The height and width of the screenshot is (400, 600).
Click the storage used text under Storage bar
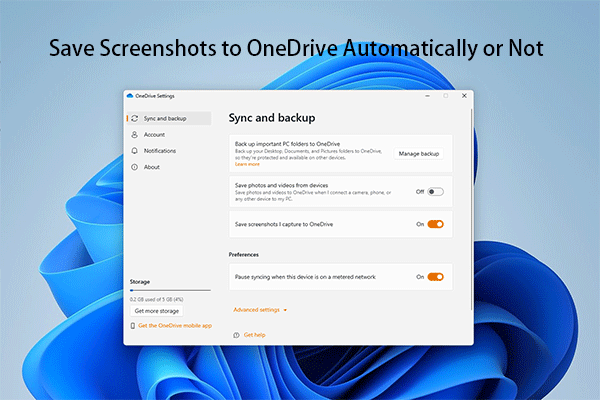(157, 300)
